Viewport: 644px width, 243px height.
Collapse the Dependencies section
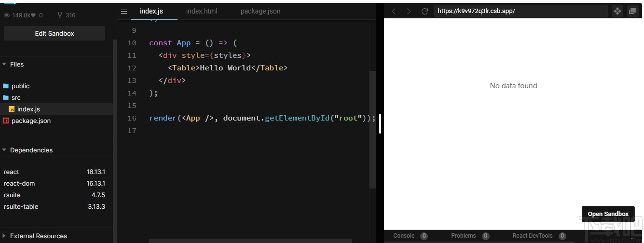pos(4,150)
